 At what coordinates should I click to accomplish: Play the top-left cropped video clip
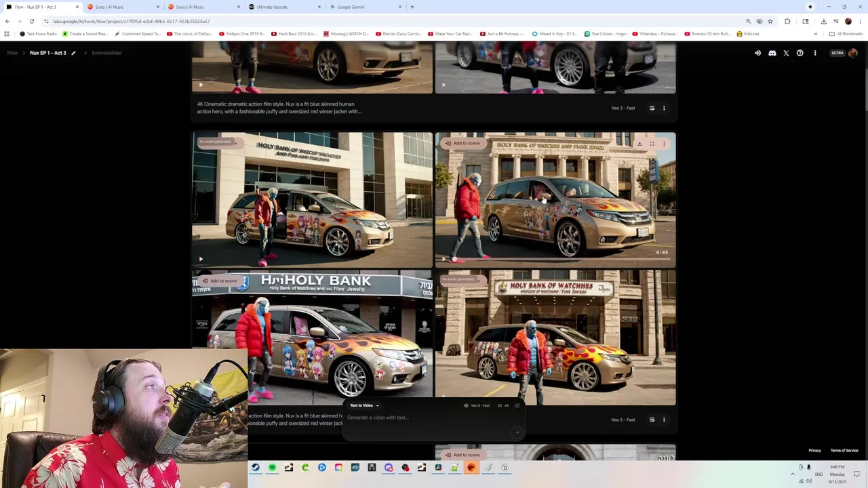coord(201,85)
